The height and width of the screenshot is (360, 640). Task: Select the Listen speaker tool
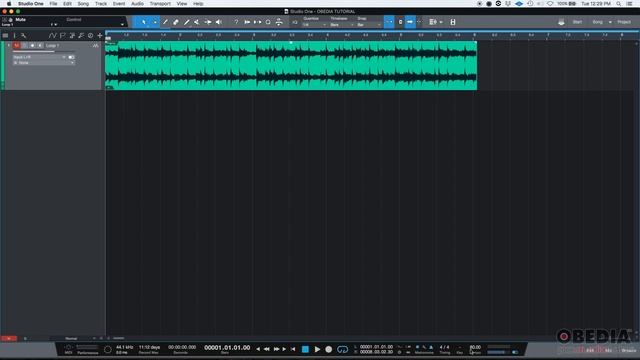pos(219,22)
